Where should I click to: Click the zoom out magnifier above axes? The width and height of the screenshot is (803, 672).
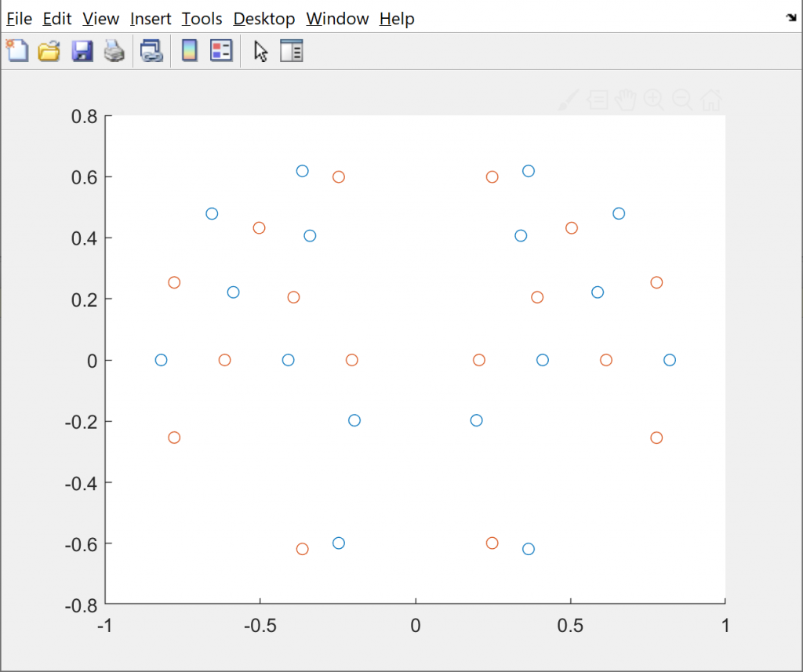(682, 100)
